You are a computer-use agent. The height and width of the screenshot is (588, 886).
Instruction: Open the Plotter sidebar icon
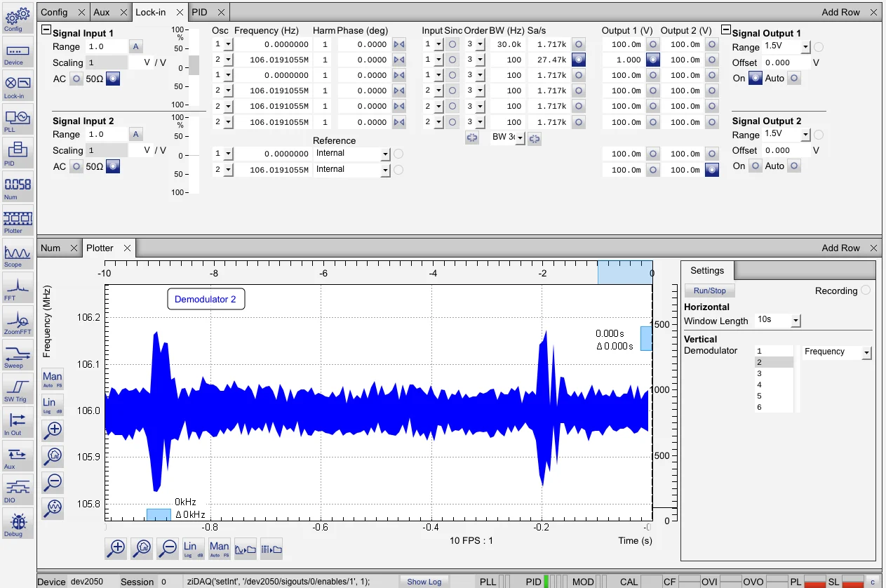click(x=17, y=221)
